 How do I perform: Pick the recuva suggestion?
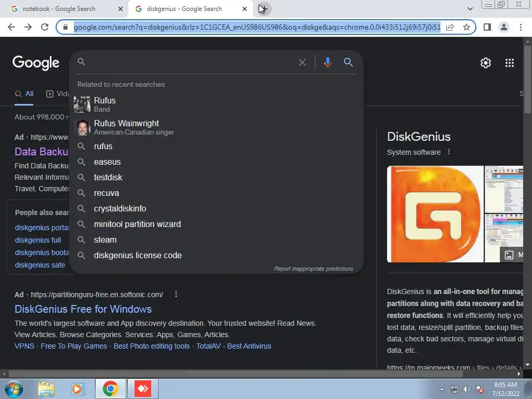tap(216, 193)
